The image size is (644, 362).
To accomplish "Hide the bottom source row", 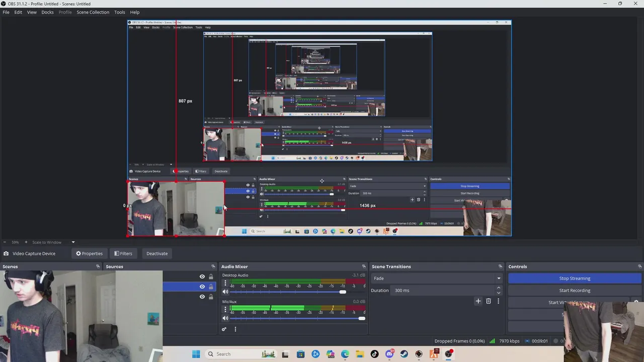I will pos(202,297).
